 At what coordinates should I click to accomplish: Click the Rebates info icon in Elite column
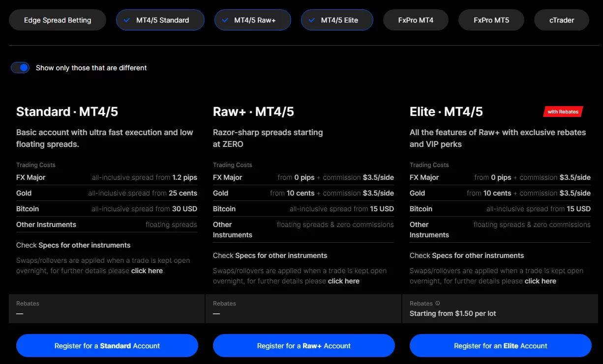point(438,304)
